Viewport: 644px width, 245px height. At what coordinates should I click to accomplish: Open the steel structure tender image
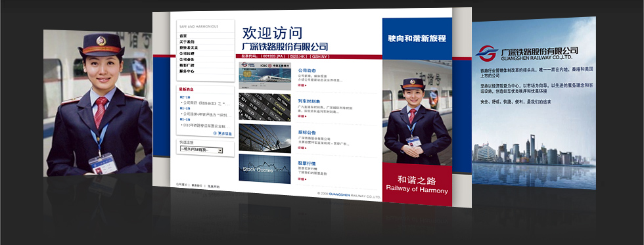265,139
